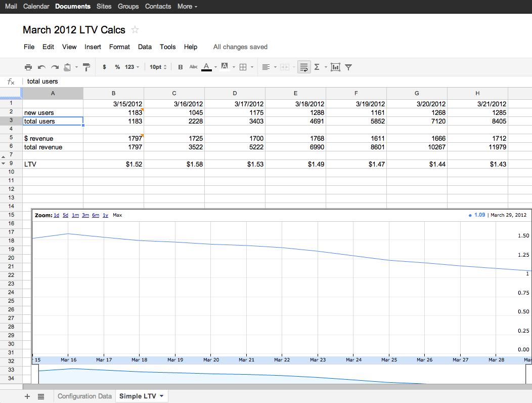The width and height of the screenshot is (532, 403).
Task: Open the 10pt font size dropdown
Action: pos(158,67)
